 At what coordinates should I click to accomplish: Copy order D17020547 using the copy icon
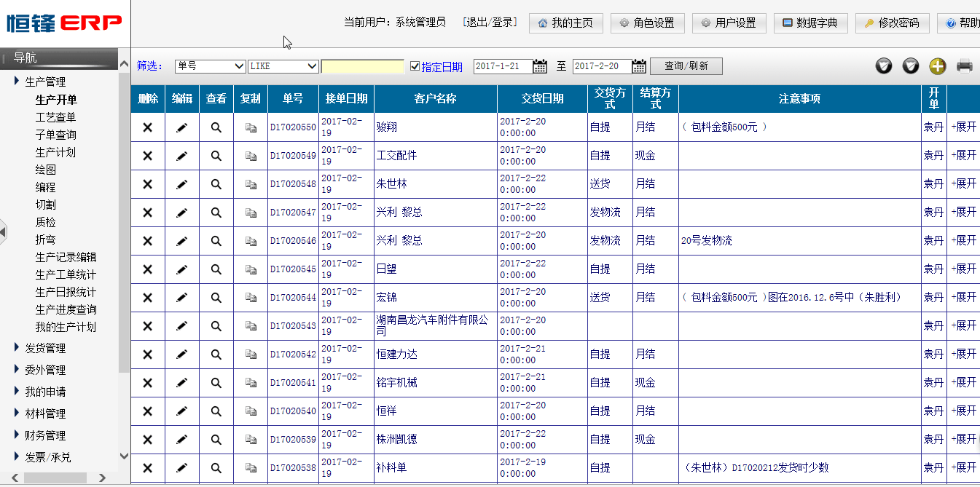tap(251, 213)
